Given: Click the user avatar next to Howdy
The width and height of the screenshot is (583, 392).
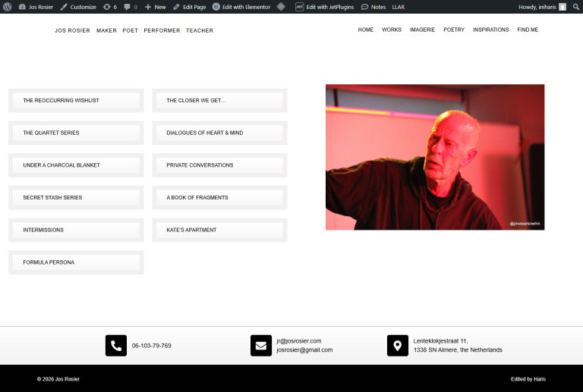Looking at the screenshot, I should tap(563, 7).
